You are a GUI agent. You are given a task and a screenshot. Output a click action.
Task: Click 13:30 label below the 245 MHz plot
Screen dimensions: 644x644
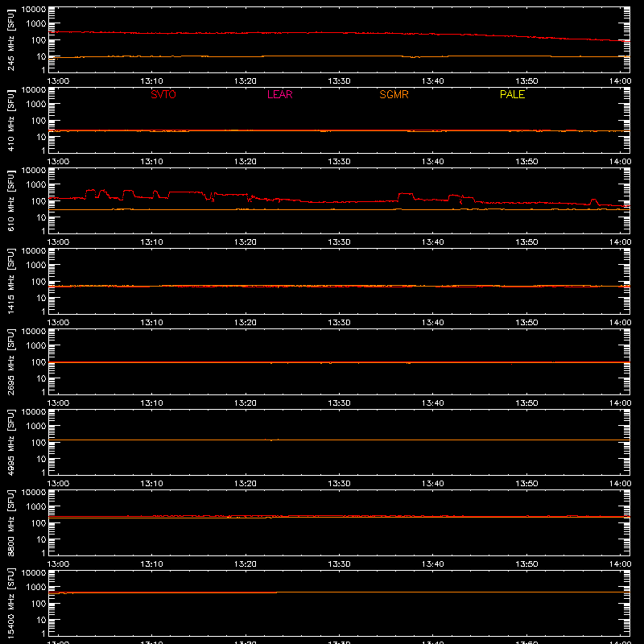pos(339,81)
